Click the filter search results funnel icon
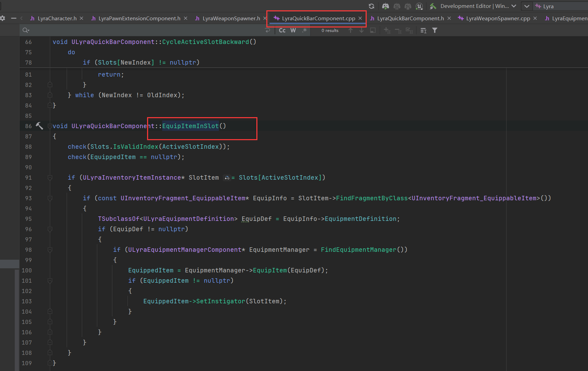This screenshot has height=371, width=588. pos(435,31)
